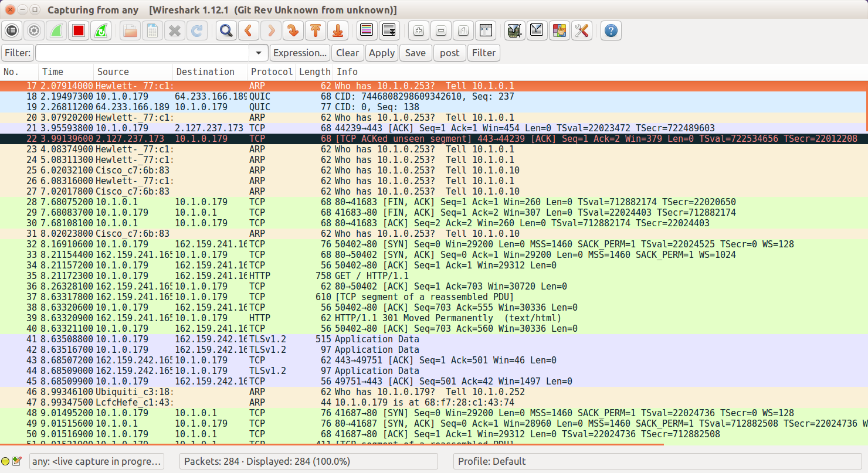The width and height of the screenshot is (868, 473).
Task: Expand the display filter history dropdown
Action: click(259, 53)
